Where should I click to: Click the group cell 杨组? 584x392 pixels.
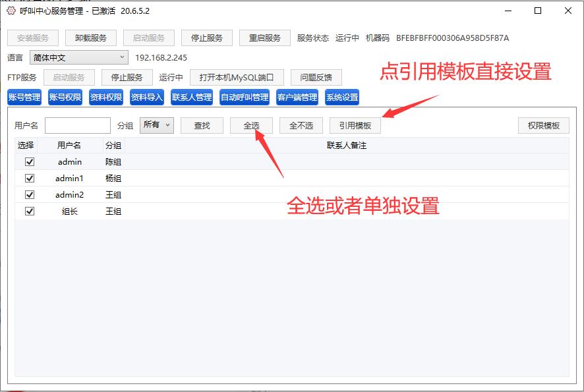pos(113,179)
